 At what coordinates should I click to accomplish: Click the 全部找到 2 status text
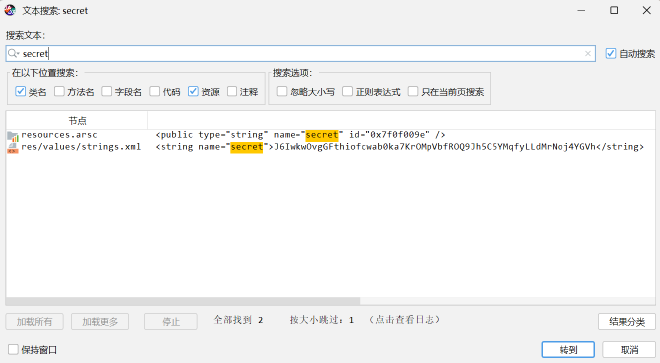[238, 320]
